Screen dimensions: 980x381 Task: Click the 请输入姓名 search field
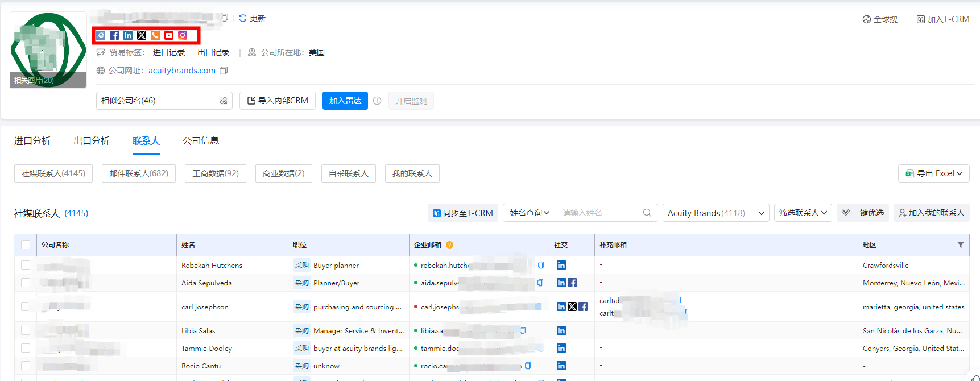(600, 213)
